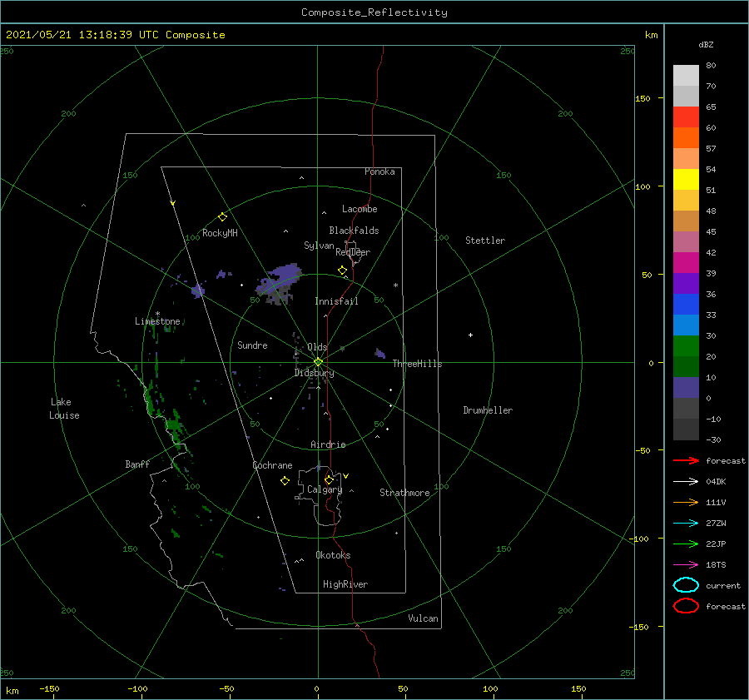This screenshot has height=700, width=749.
Task: Click the large purple echo west of Innisfail
Action: (280, 283)
